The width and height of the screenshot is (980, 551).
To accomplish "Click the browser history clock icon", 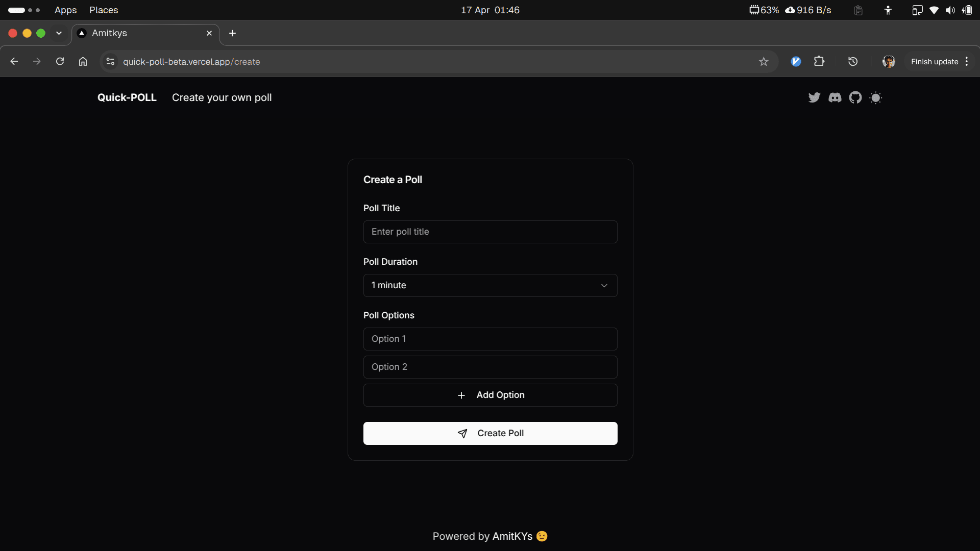I will point(853,62).
